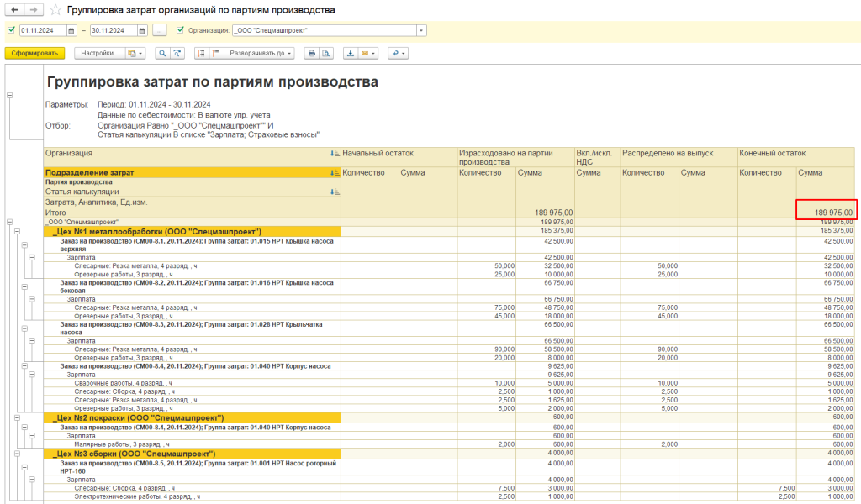
Task: Select the Итого row label
Action: (55, 213)
